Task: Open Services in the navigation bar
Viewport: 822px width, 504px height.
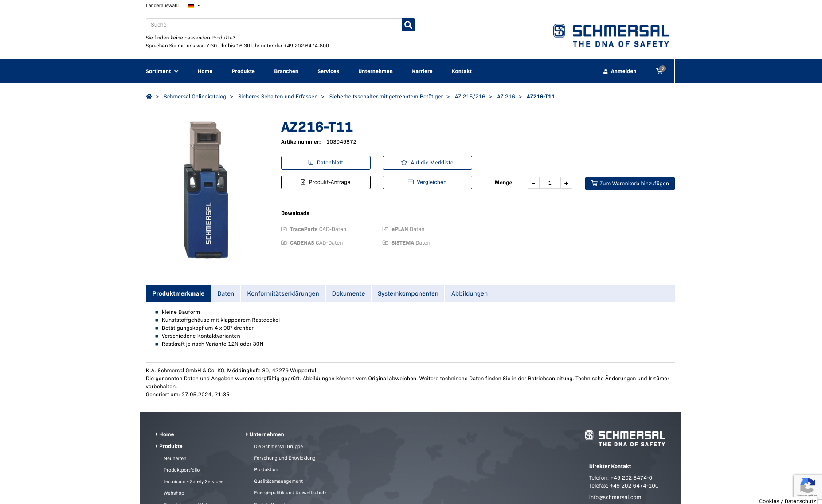Action: (x=328, y=71)
